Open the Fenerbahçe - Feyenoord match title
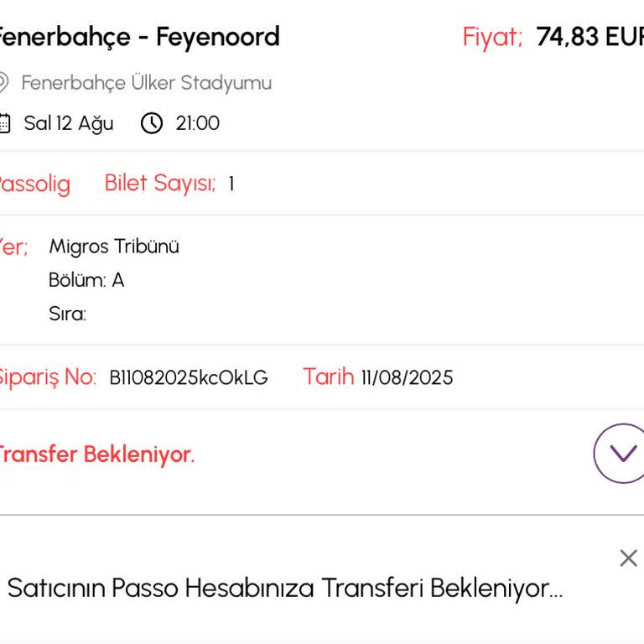The width and height of the screenshot is (644, 644). point(138,37)
